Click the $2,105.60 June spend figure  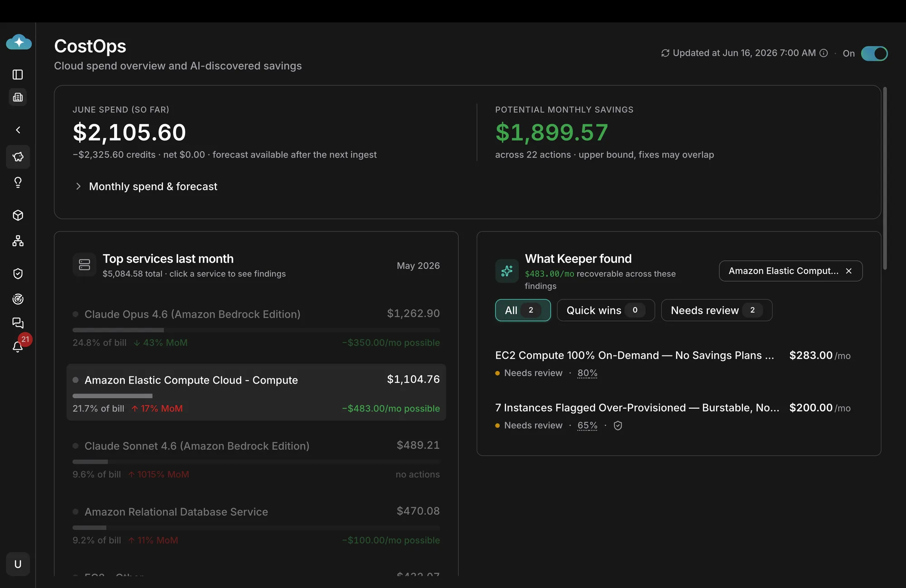click(129, 132)
